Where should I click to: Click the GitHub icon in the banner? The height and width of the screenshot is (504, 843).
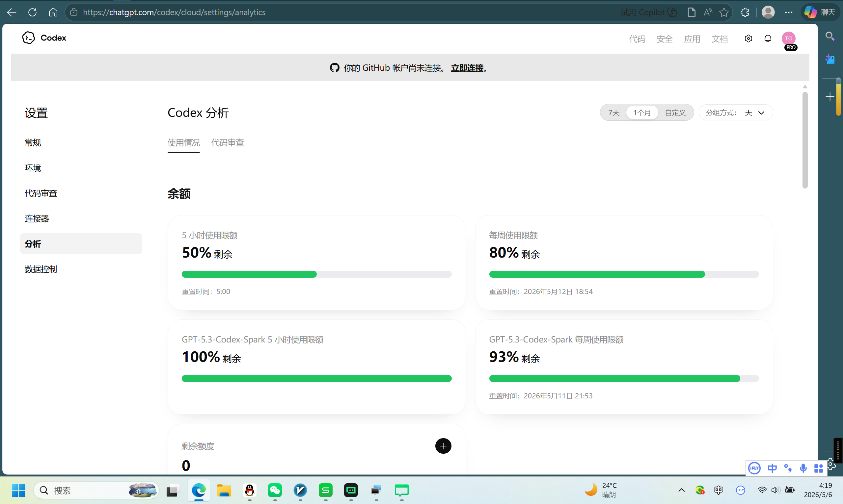coord(335,67)
